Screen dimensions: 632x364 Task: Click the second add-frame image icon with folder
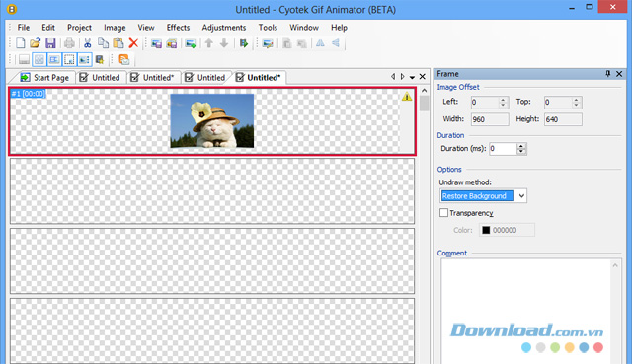click(x=172, y=43)
